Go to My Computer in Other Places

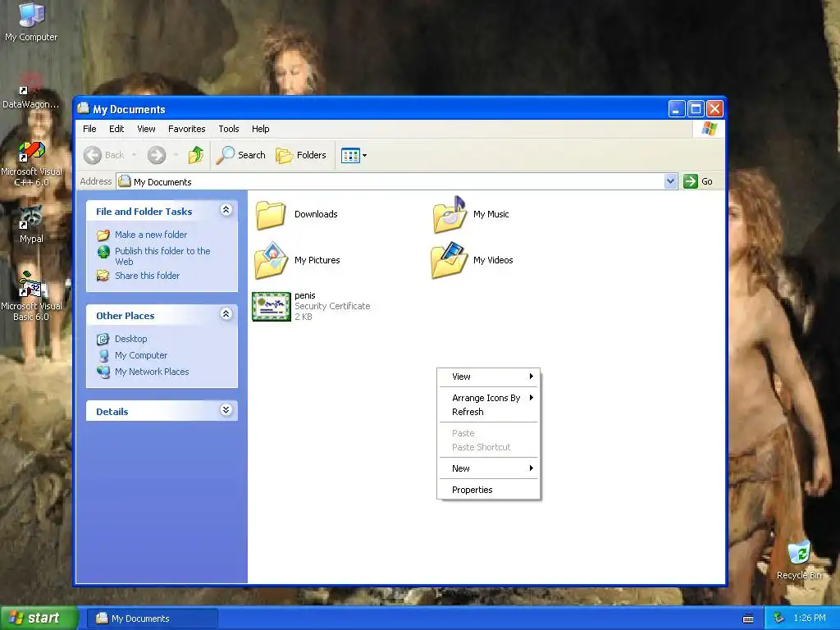(x=141, y=355)
